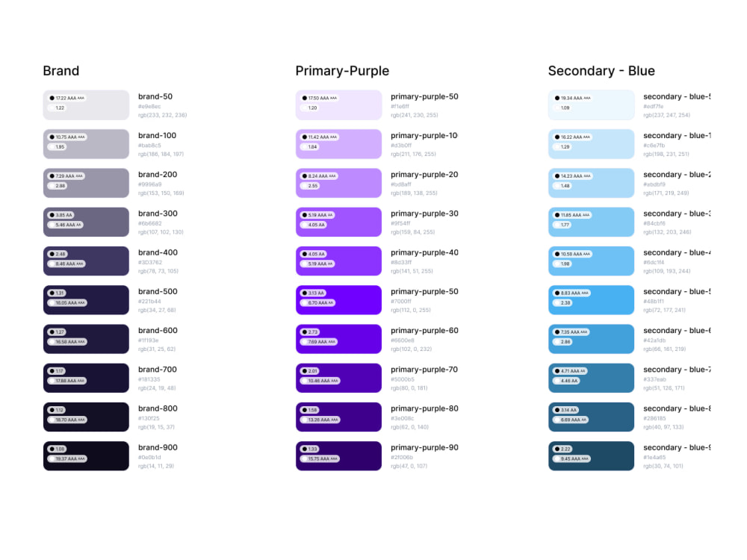Viewport: 747px width, 560px height.
Task: Click the 19.34 AAA contrast badge
Action: (572, 98)
